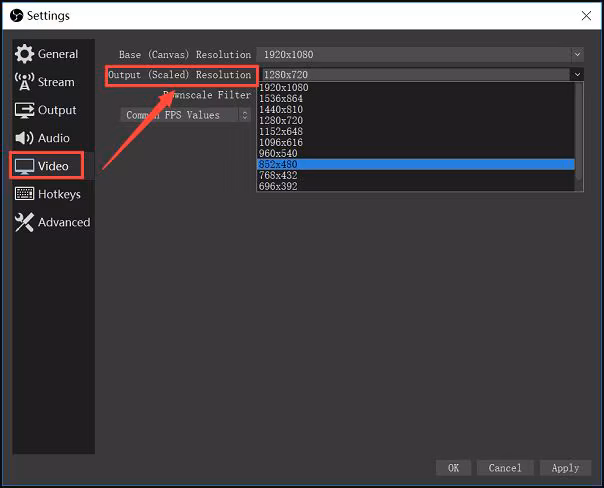Click the Stream antenna icon

click(24, 82)
